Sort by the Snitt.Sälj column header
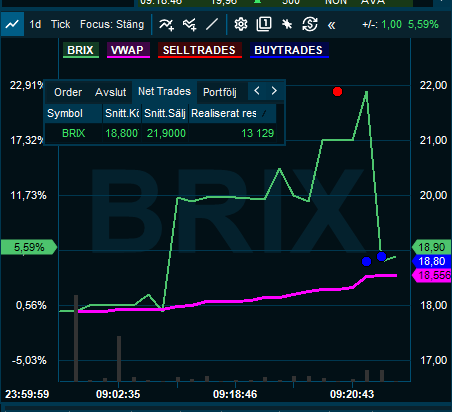 click(x=165, y=114)
